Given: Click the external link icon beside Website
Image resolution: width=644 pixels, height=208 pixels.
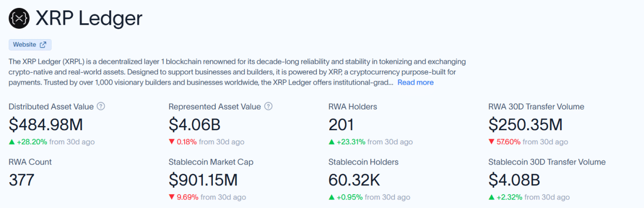Looking at the screenshot, I should [x=43, y=45].
